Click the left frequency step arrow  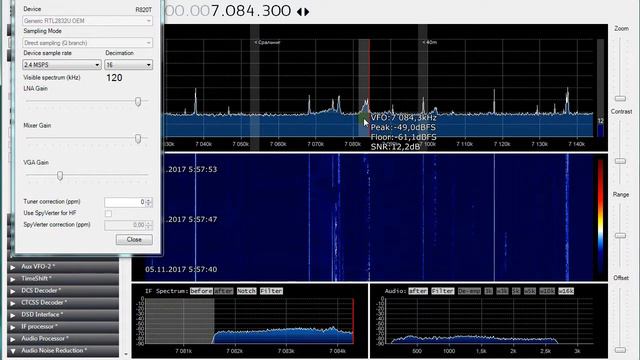(299, 12)
